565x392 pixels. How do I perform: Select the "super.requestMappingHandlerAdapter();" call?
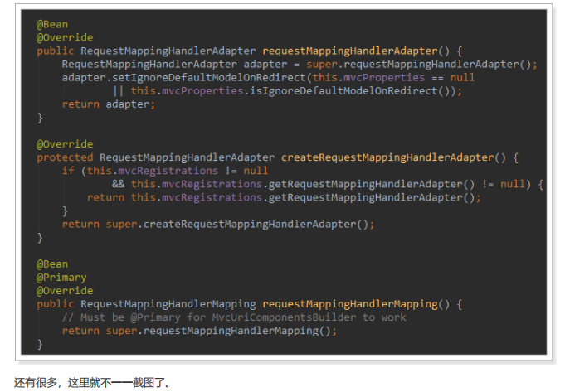click(x=421, y=65)
